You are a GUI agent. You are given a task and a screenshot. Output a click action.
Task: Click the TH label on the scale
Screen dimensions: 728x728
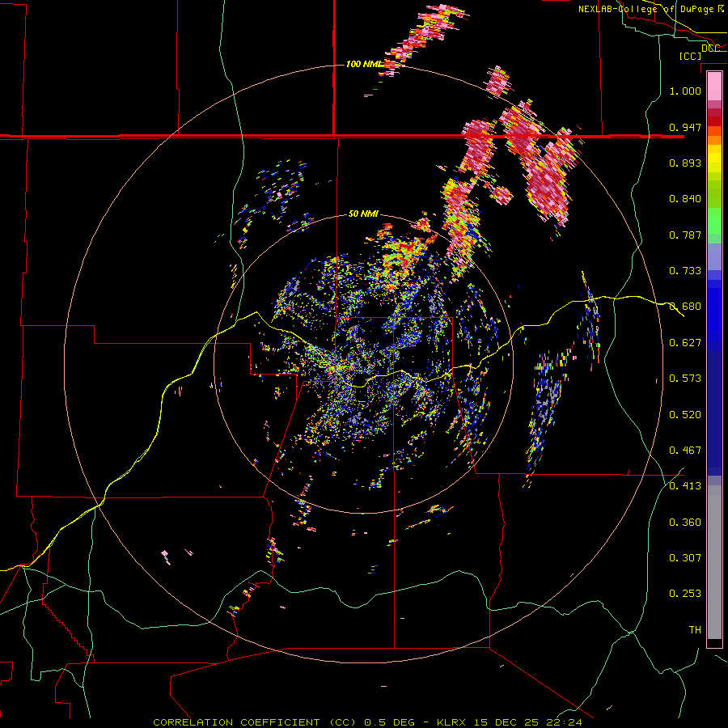pyautogui.click(x=695, y=630)
